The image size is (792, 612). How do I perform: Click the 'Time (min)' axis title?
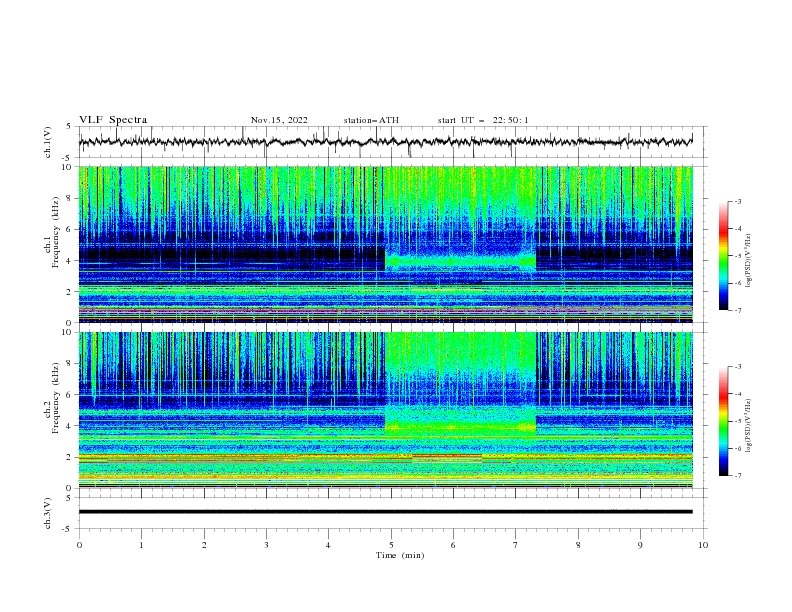[x=400, y=555]
